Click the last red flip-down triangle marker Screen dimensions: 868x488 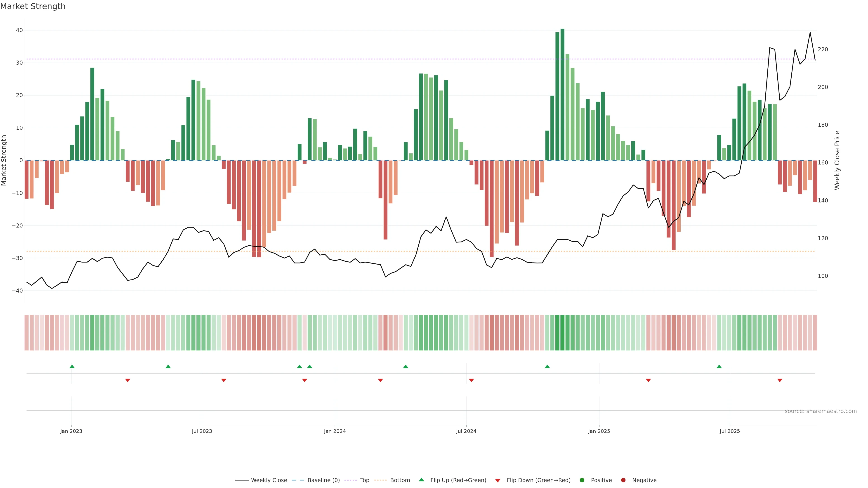coord(780,380)
